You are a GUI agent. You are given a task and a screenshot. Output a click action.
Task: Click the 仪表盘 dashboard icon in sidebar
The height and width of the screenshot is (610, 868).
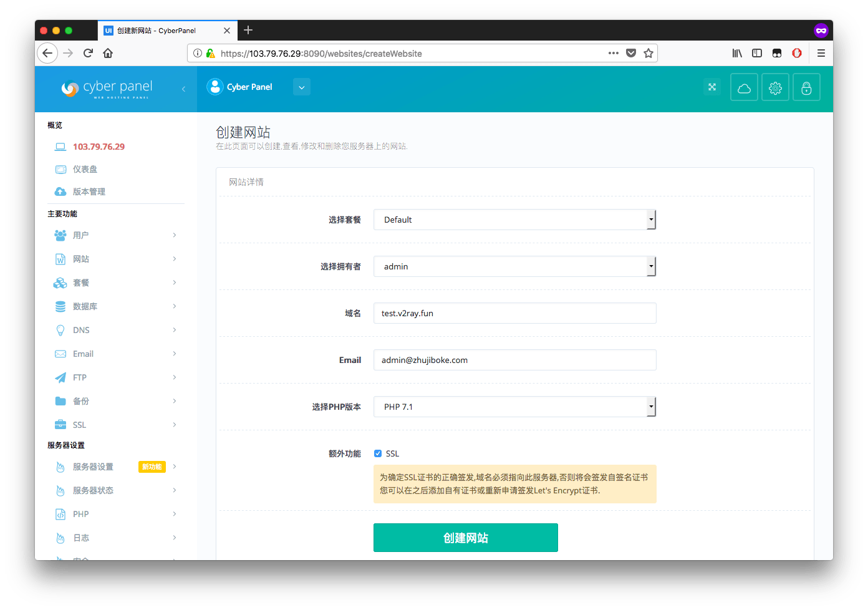tap(60, 169)
